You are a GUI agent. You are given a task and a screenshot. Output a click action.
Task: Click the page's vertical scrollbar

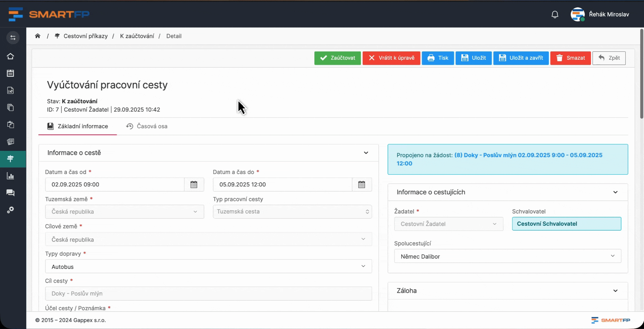(642, 73)
